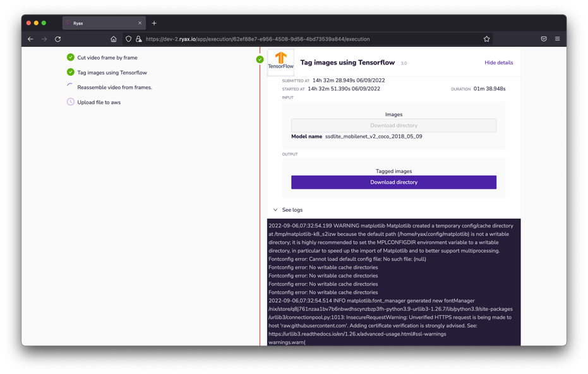Open the browser hamburger menu
The image size is (588, 374).
coord(557,39)
